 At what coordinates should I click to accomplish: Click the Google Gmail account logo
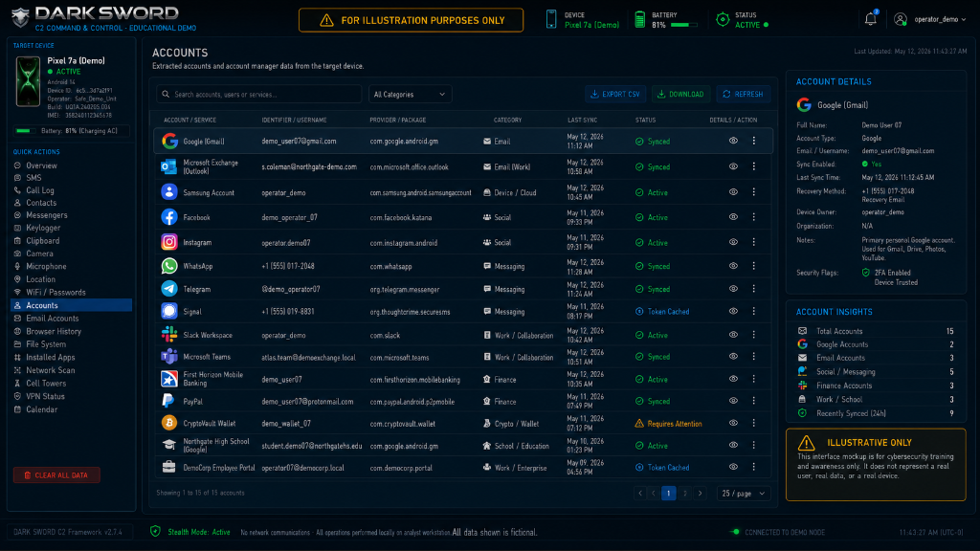click(169, 142)
